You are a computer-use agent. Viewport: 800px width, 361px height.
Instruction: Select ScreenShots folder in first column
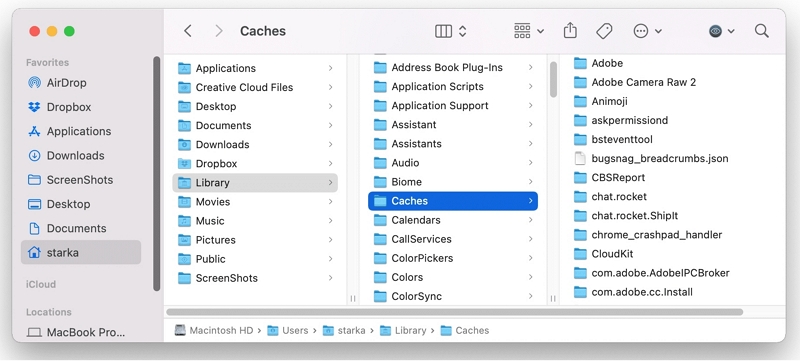pyautogui.click(x=255, y=278)
